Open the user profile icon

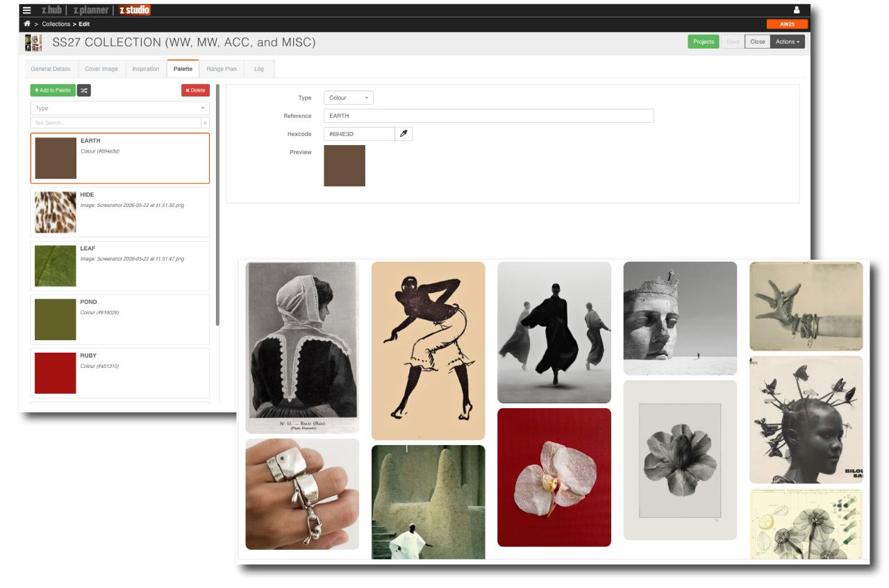797,10
